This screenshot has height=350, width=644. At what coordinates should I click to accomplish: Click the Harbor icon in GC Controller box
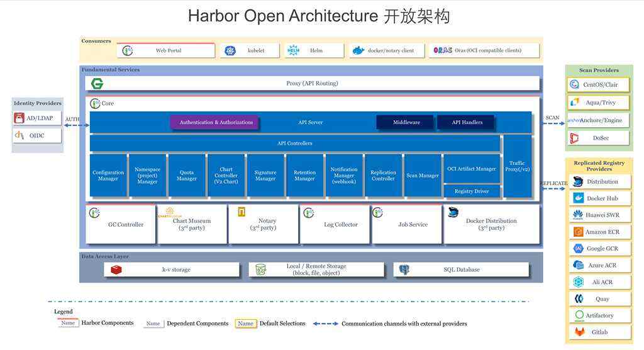tap(94, 213)
